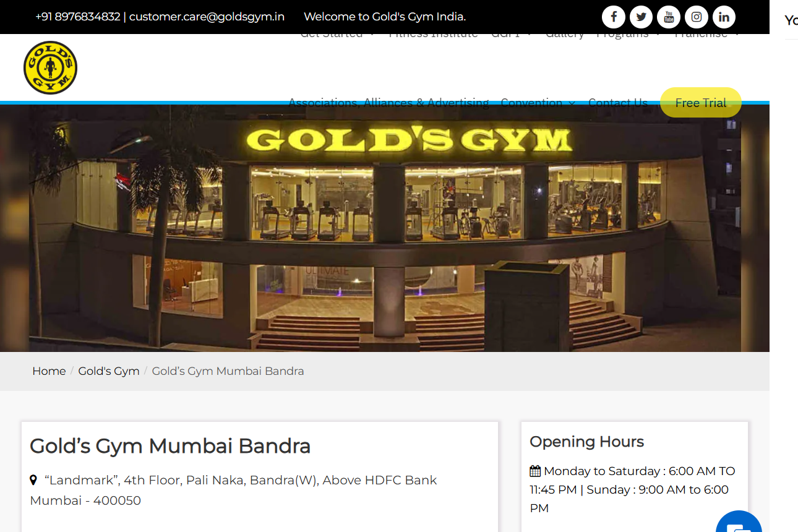This screenshot has width=798, height=532.
Task: Open the Facebook social icon
Action: click(x=614, y=17)
